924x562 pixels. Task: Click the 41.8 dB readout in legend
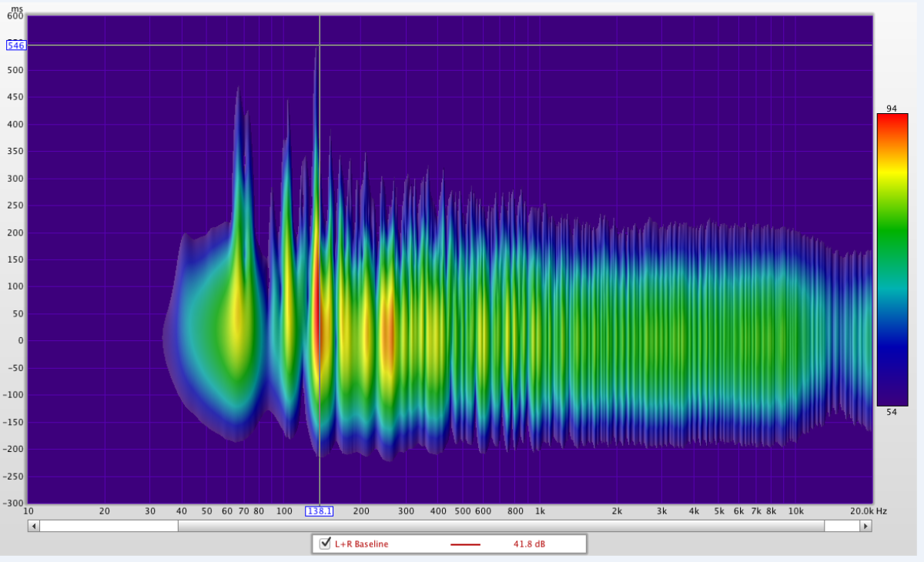coord(530,544)
